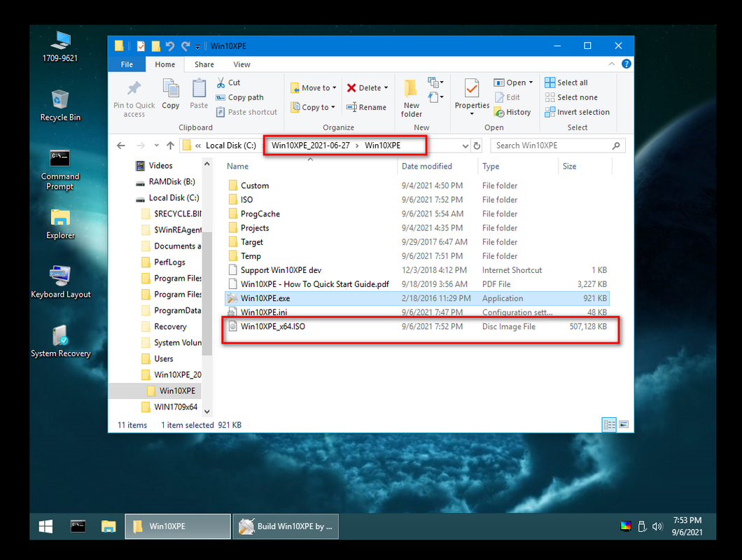Image resolution: width=742 pixels, height=560 pixels.
Task: Click Local Disk (C:) in address bar
Action: pos(231,146)
